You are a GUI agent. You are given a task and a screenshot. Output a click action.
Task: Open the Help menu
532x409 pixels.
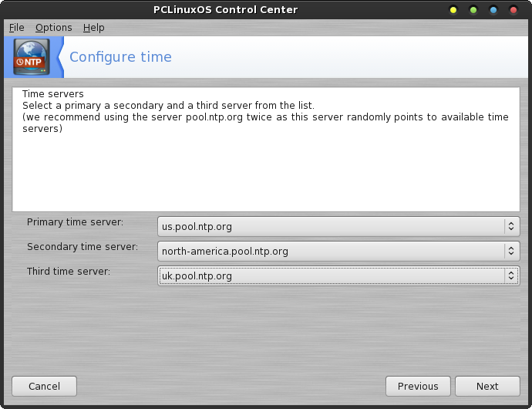93,28
